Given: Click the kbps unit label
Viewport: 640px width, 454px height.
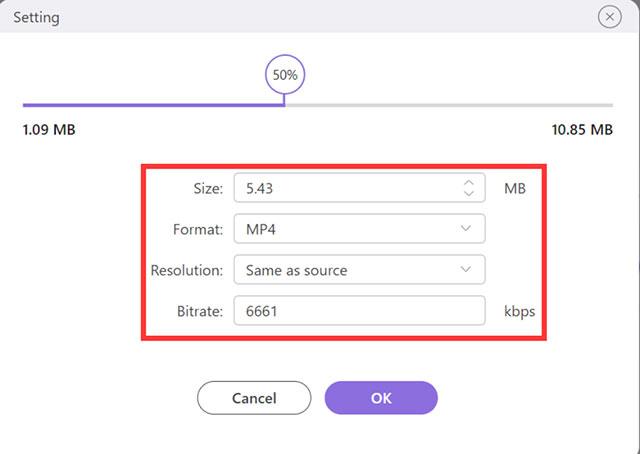Looking at the screenshot, I should click(x=519, y=311).
